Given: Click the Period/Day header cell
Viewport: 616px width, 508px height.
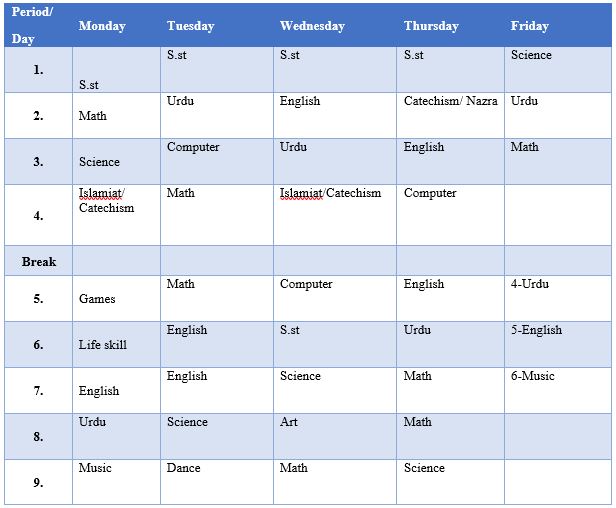Looking at the screenshot, I should click(38, 25).
